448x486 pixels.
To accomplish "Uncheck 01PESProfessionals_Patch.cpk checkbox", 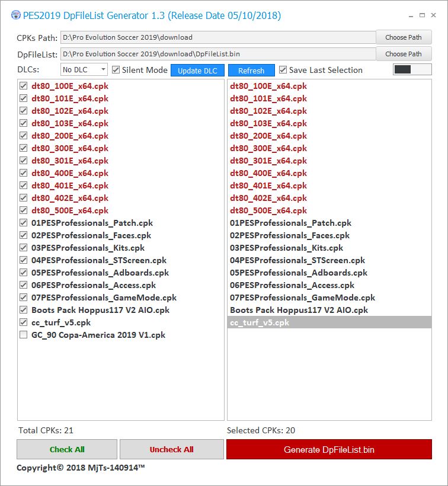I will (23, 222).
